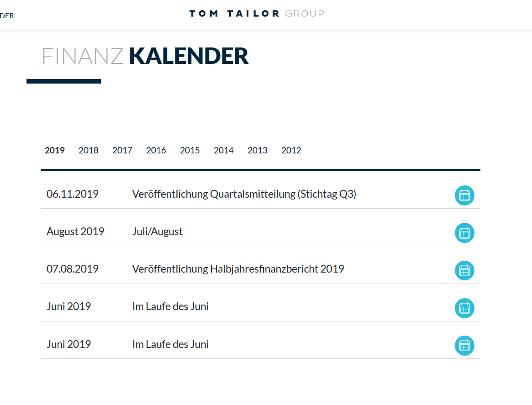Click the currently active 2019 tab
The image size is (532, 405).
pos(55,150)
